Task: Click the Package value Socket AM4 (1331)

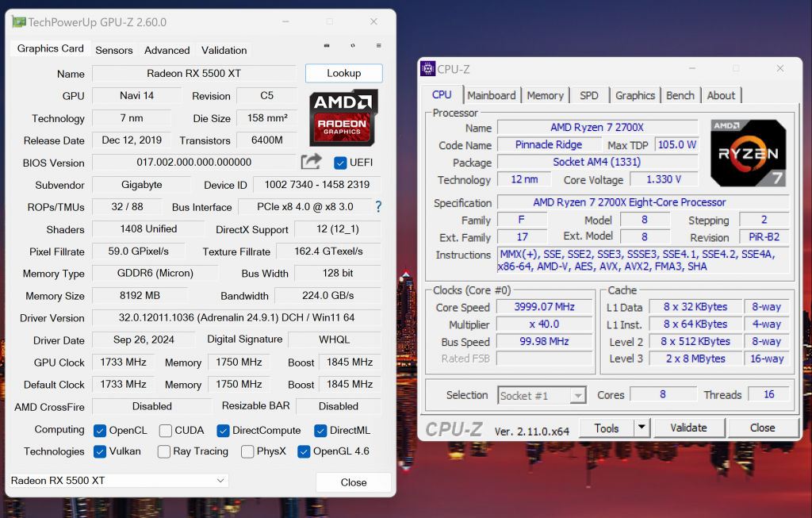Action: (597, 162)
